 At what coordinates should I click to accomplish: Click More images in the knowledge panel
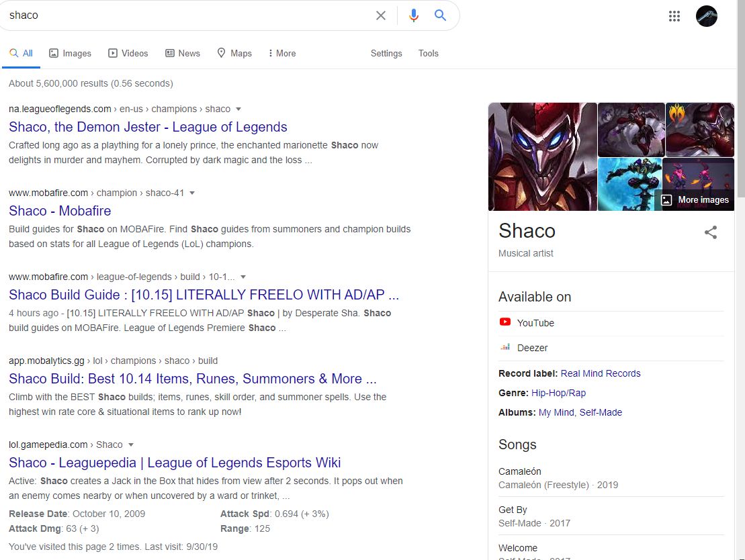[x=695, y=199]
